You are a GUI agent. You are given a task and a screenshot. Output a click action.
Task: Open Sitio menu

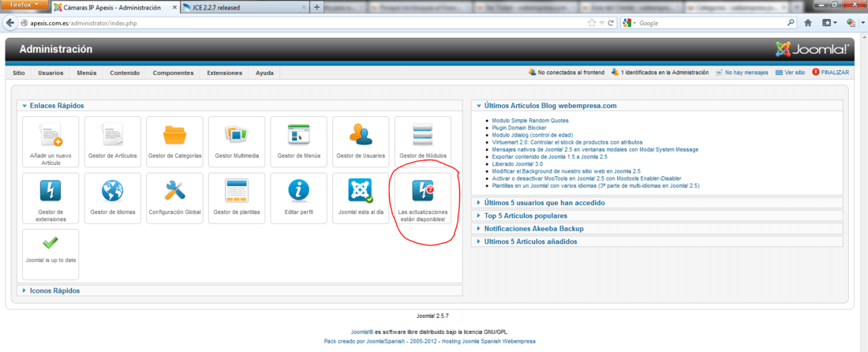[19, 73]
